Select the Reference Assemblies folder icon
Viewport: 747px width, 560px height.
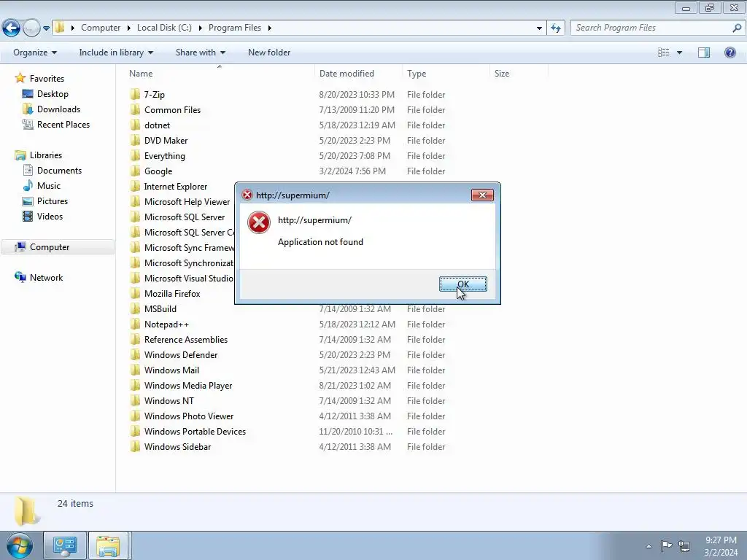(135, 340)
